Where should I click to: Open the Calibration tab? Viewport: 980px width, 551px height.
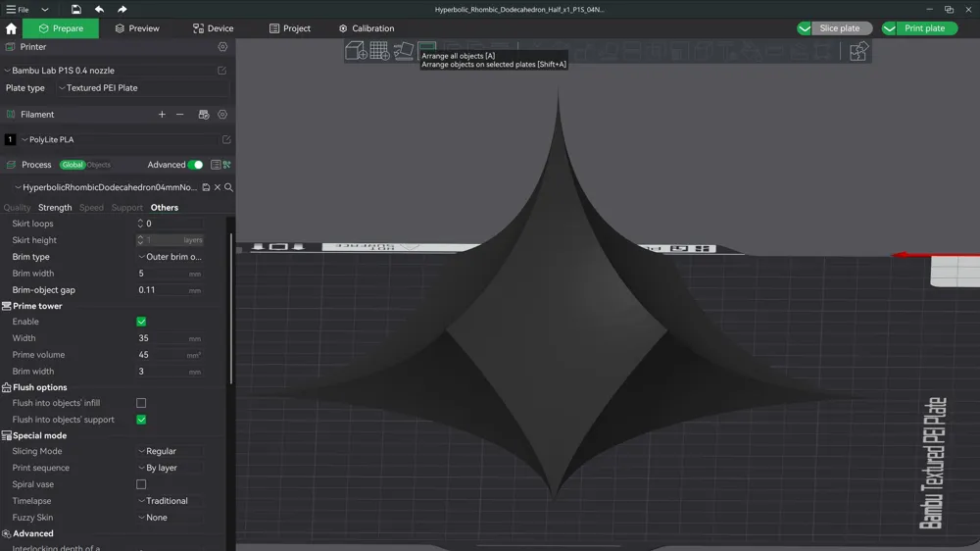coord(367,28)
